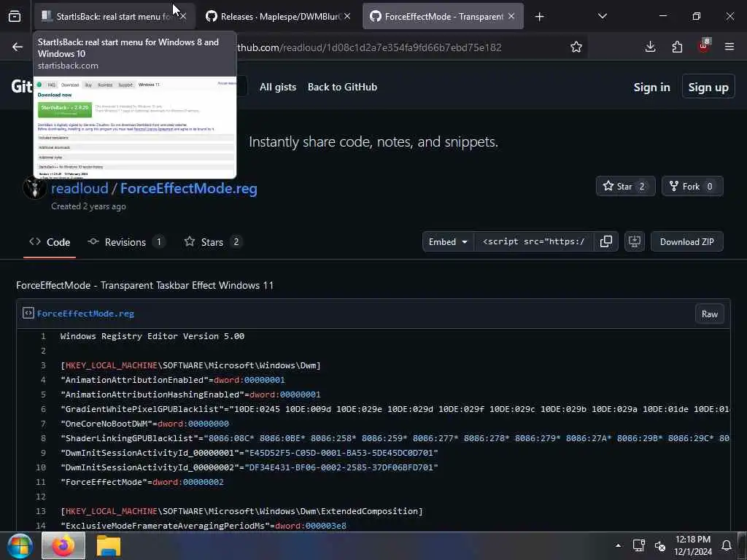Go back with the browser back arrow

point(18,47)
